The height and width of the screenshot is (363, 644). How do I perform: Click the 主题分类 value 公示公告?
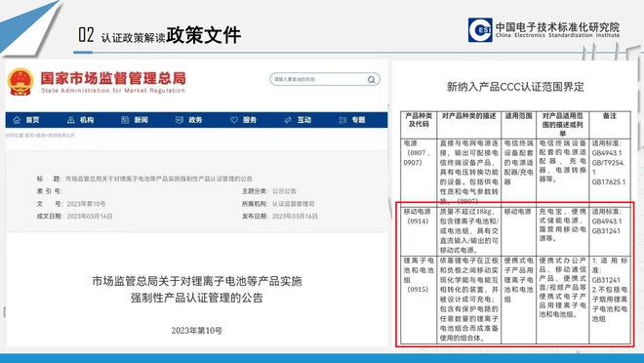click(x=284, y=191)
